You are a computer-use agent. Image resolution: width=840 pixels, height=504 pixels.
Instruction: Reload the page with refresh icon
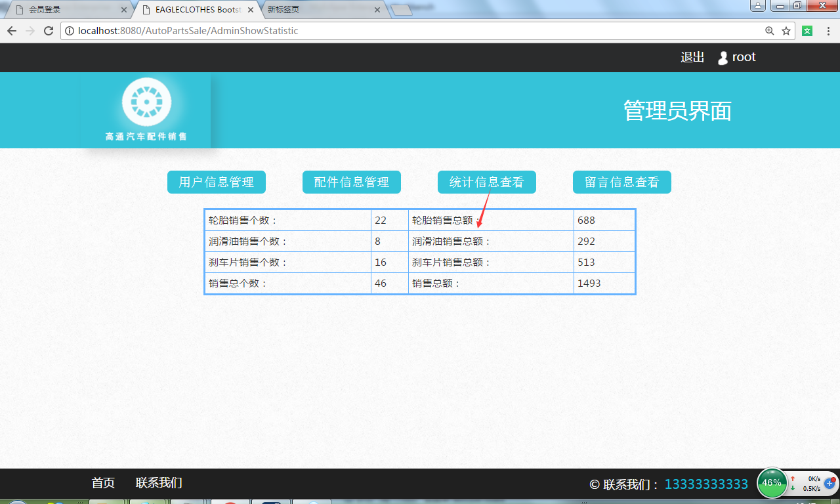coord(49,31)
